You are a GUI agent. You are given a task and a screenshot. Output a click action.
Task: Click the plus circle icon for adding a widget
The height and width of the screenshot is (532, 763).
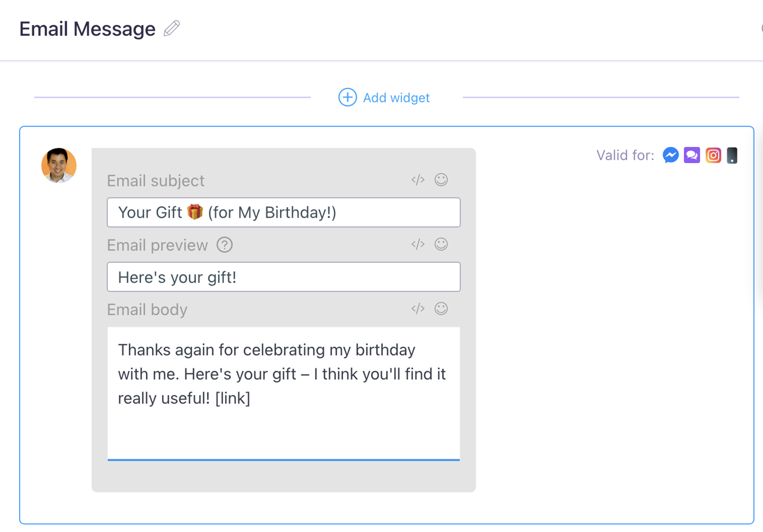[x=347, y=97]
